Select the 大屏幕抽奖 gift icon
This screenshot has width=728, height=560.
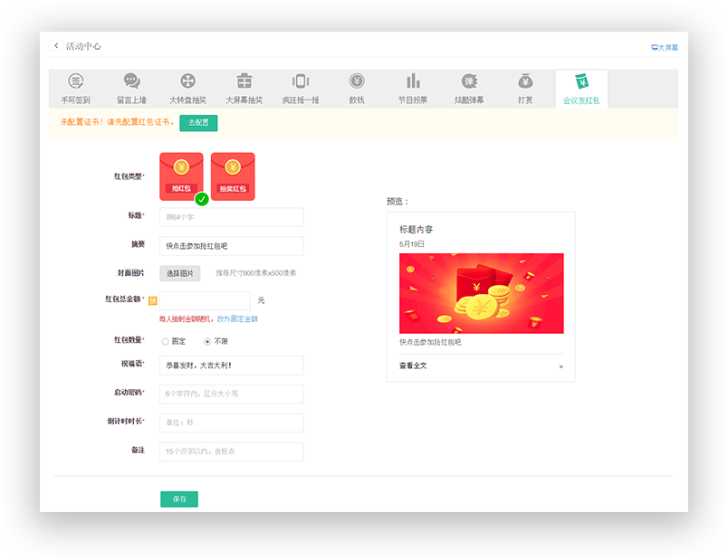(244, 81)
